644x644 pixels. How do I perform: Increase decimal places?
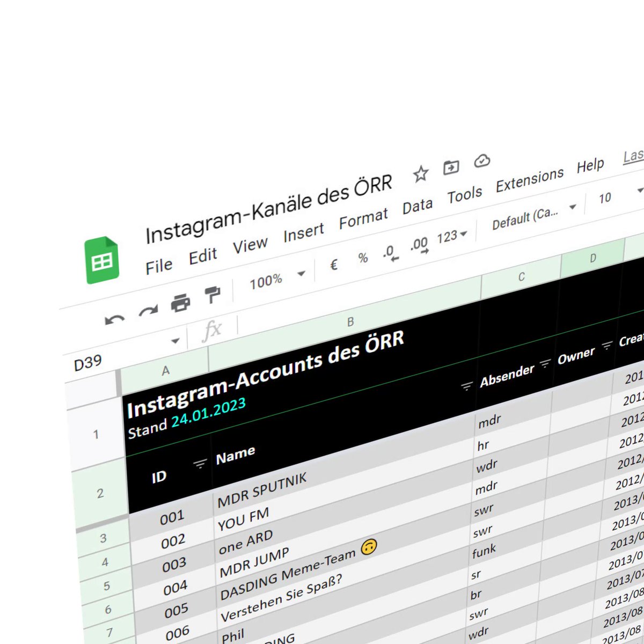(x=419, y=245)
